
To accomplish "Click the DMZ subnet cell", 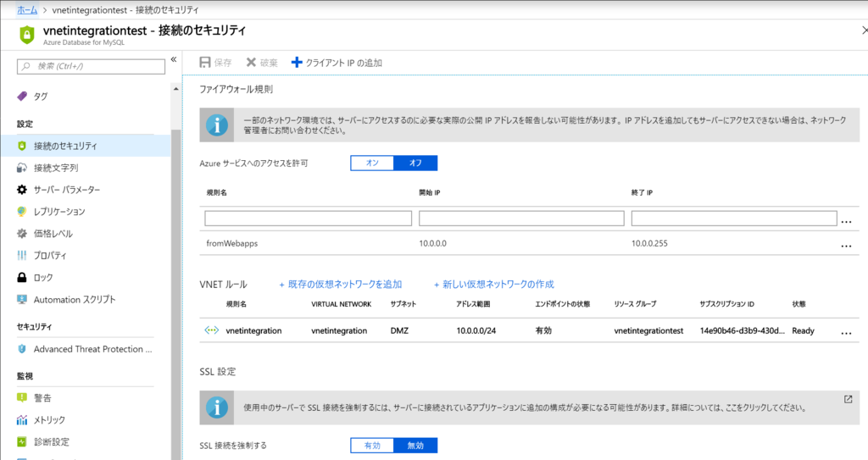I will [399, 330].
